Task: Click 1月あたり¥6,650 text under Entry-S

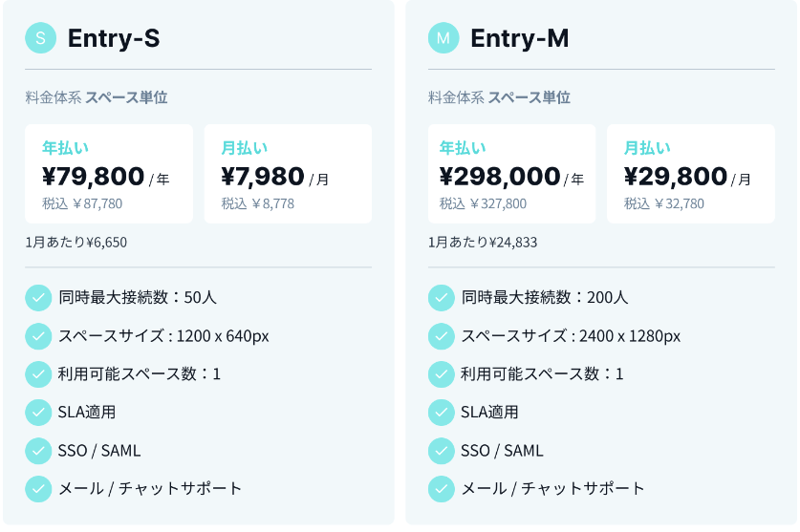Action: pos(76,243)
